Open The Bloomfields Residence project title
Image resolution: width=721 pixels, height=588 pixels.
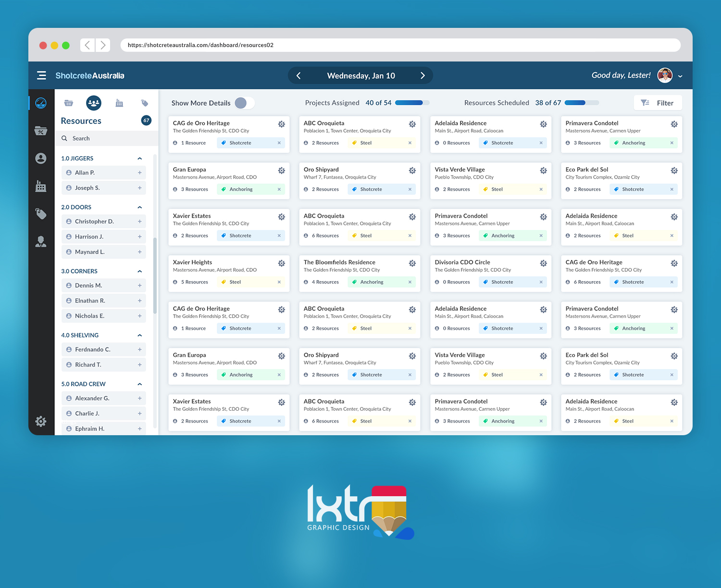339,262
